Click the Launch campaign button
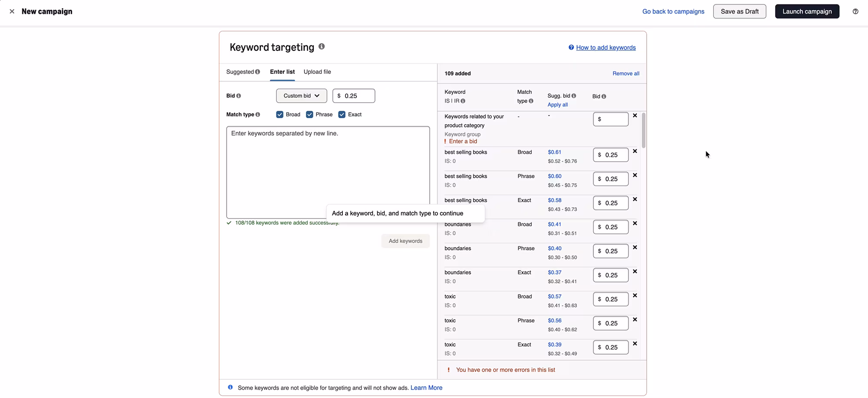Viewport: 868px width, 398px height. click(x=807, y=11)
